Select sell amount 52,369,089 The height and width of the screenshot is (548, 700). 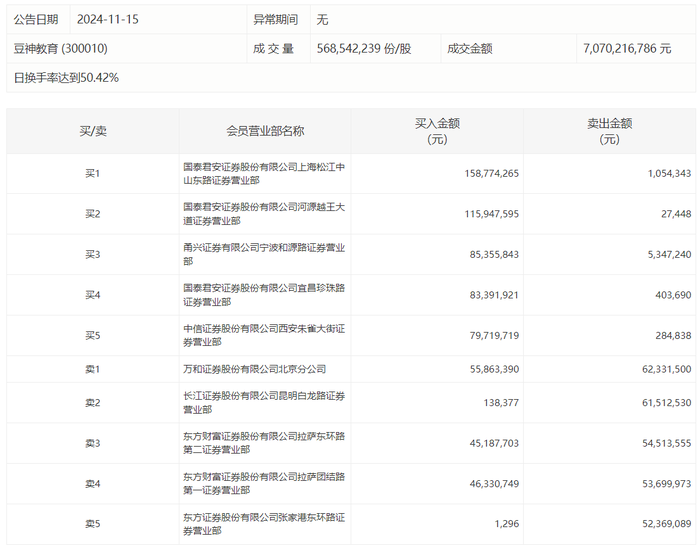tap(667, 523)
